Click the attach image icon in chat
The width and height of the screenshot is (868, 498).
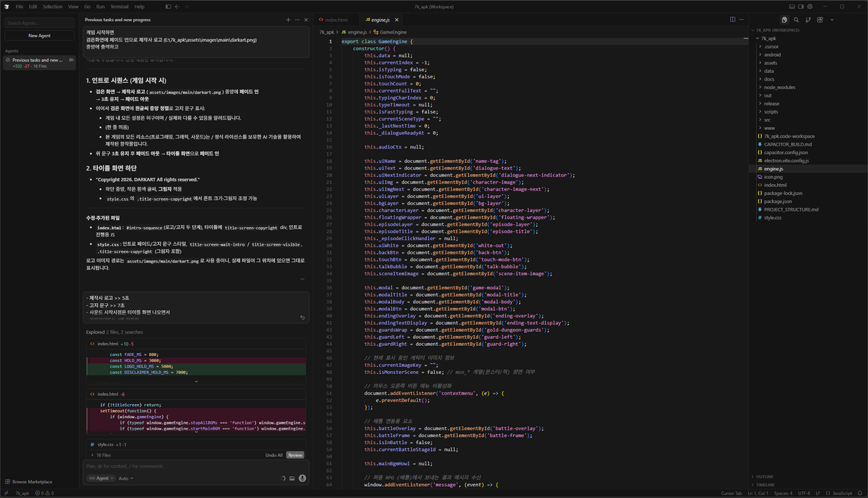[292, 478]
